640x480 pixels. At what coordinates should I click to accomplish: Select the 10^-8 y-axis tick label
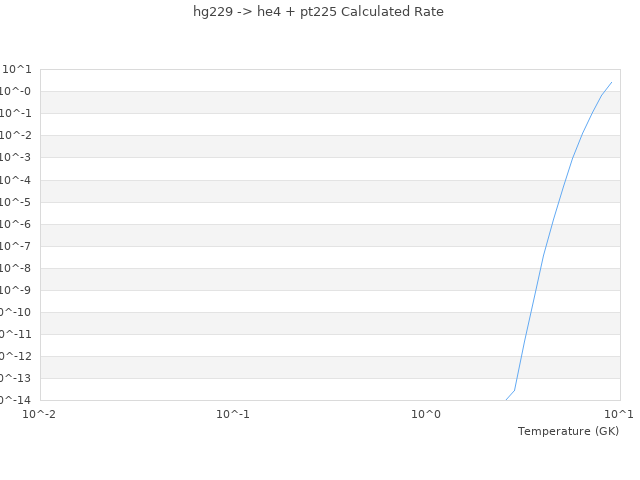pos(16,268)
